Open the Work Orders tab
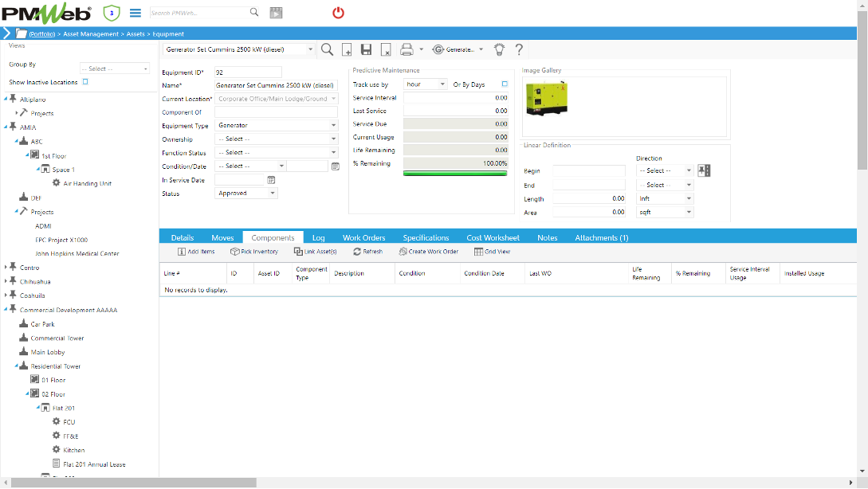Image resolution: width=868 pixels, height=489 pixels. pyautogui.click(x=363, y=238)
